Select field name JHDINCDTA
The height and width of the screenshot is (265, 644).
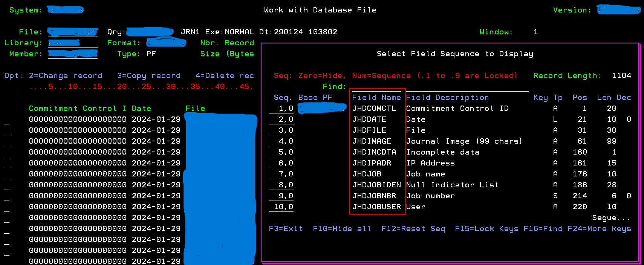374,152
